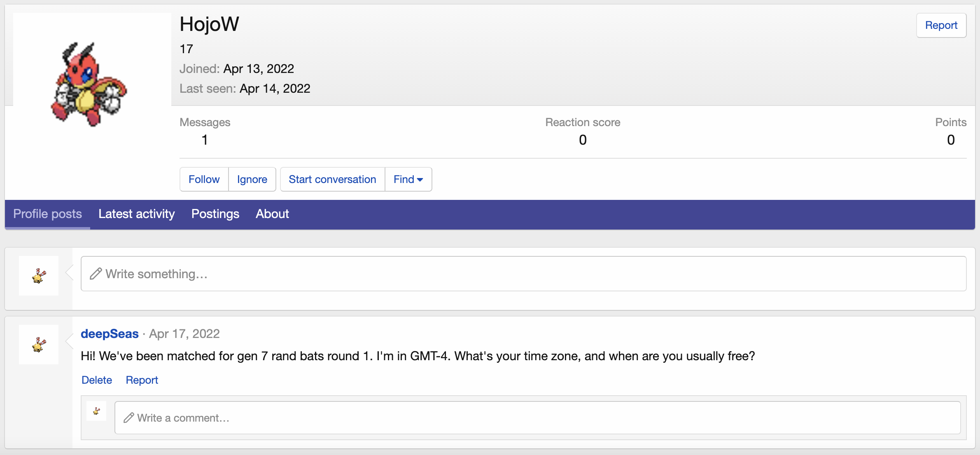980x455 pixels.
Task: Ignore user HojoW
Action: (x=252, y=179)
